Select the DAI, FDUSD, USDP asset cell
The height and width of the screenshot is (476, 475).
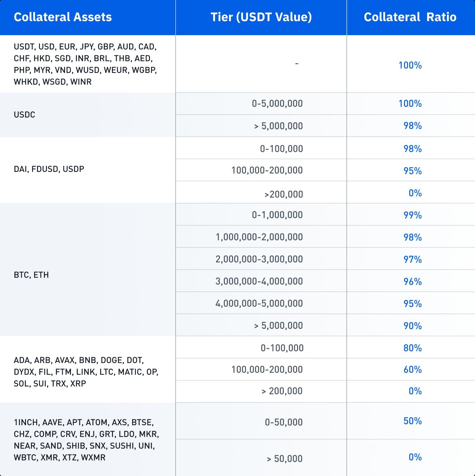pos(49,169)
